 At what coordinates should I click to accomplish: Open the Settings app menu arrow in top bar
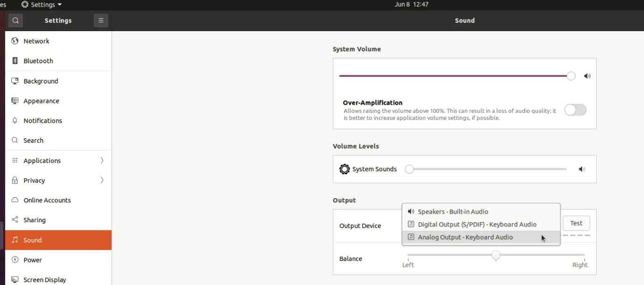(x=59, y=5)
